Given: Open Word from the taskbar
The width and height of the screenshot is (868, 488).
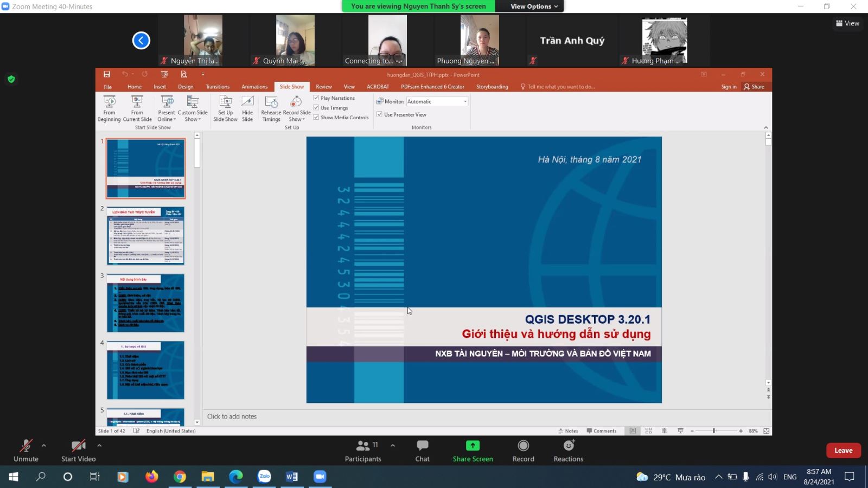Looking at the screenshot, I should click(292, 477).
